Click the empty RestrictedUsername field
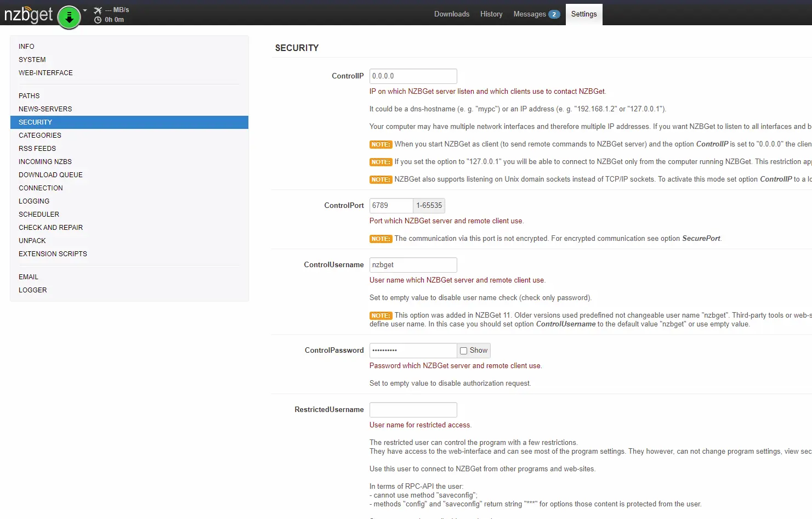This screenshot has width=812, height=519. click(x=413, y=410)
